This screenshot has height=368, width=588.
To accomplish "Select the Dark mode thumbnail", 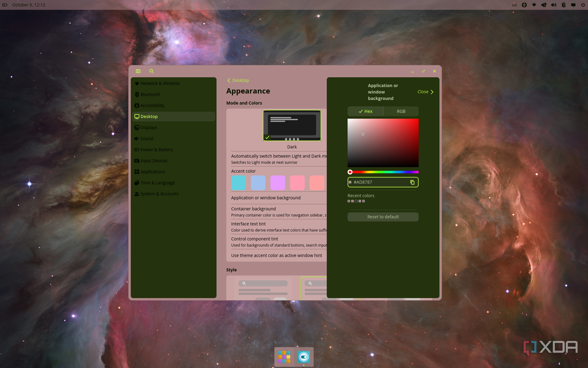I will [x=292, y=125].
